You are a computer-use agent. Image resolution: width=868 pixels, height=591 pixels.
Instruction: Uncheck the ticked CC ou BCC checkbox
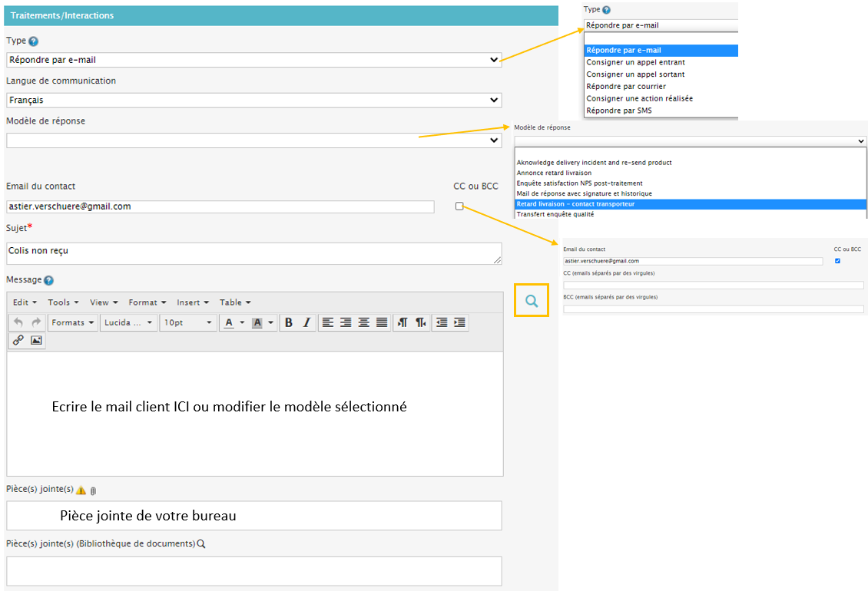coord(837,261)
